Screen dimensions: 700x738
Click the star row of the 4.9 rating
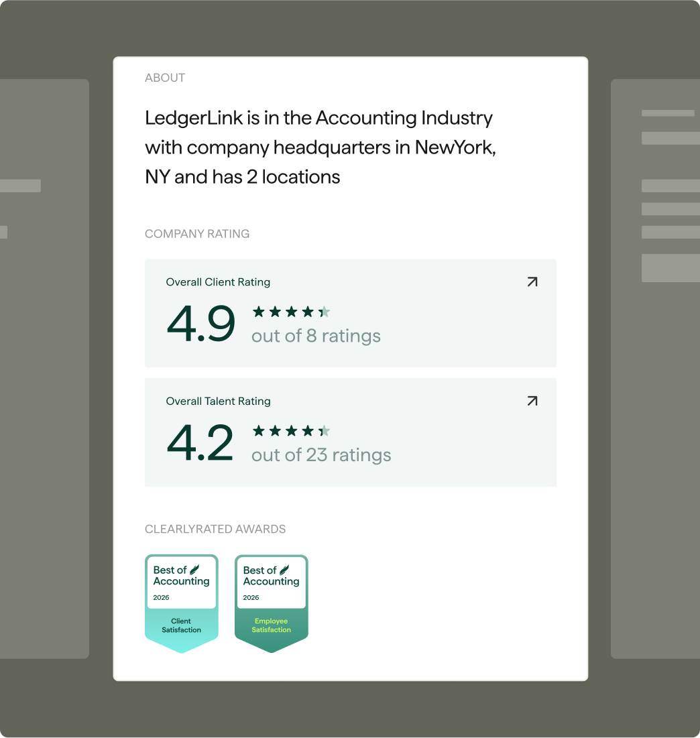coord(292,312)
